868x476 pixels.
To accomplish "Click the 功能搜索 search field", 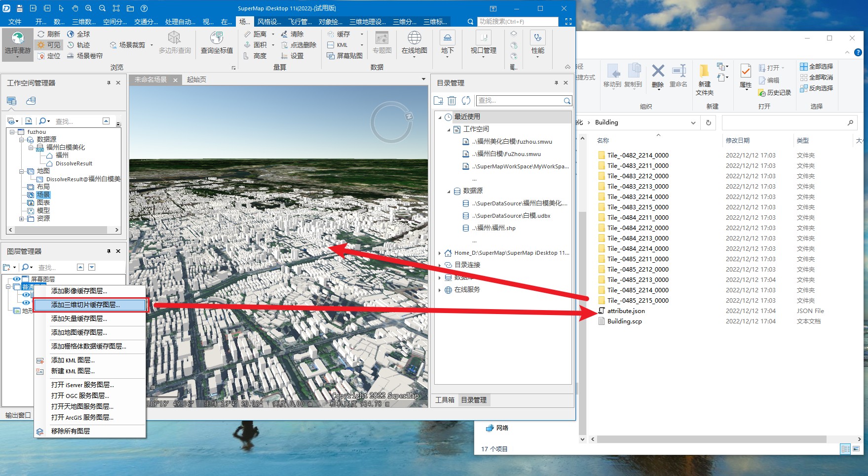I will point(518,22).
